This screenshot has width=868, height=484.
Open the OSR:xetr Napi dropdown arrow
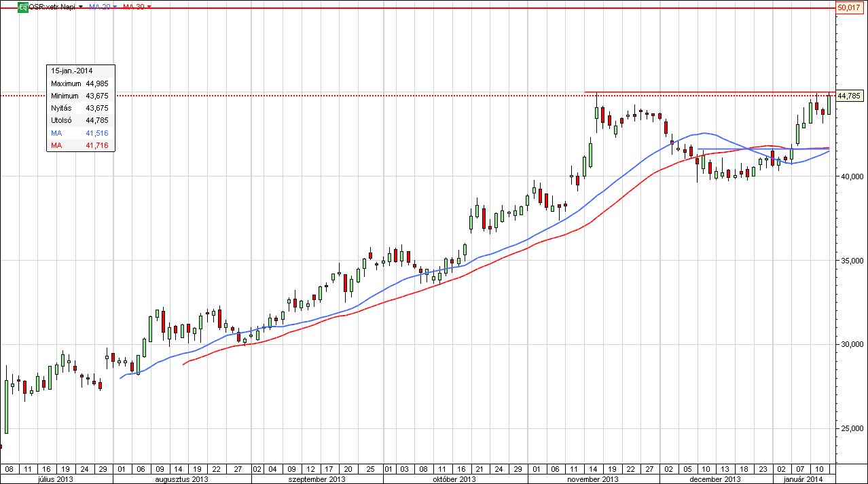[82, 6]
